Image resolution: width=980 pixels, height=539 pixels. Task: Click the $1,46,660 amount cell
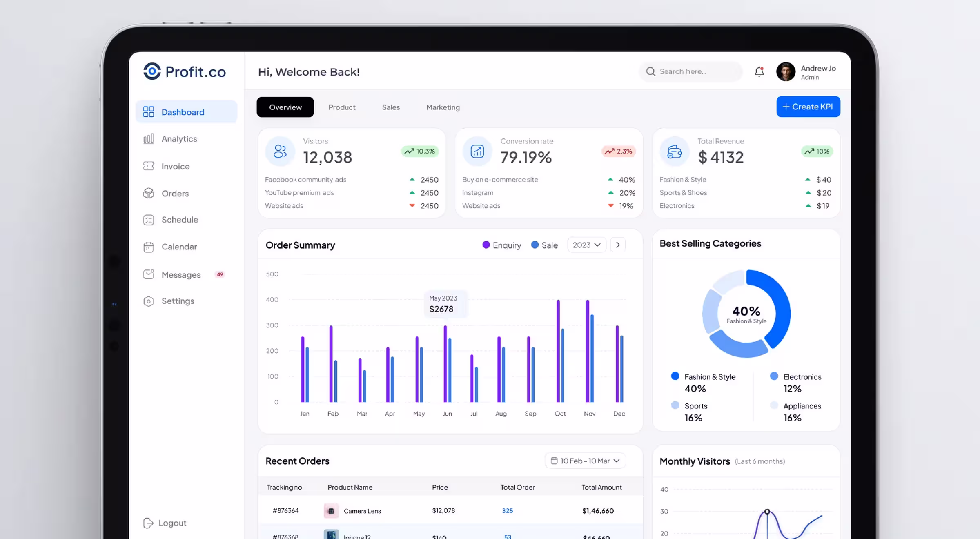click(598, 511)
